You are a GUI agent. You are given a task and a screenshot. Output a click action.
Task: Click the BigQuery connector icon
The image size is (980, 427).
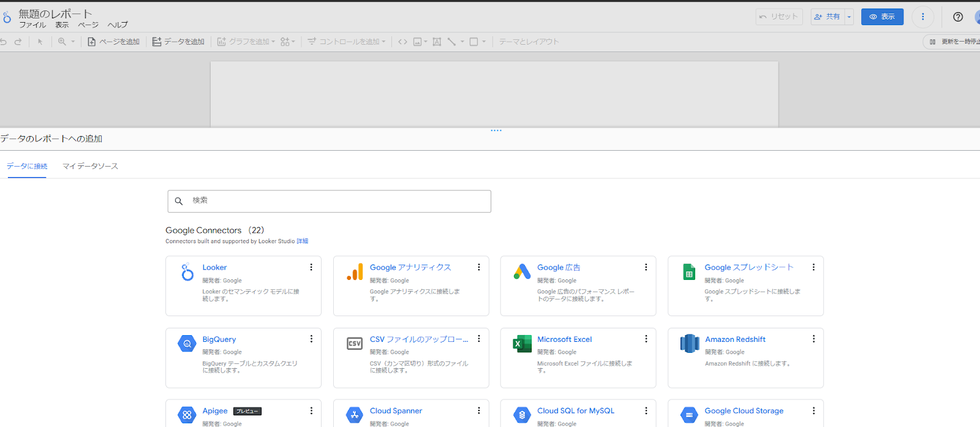[x=187, y=344]
